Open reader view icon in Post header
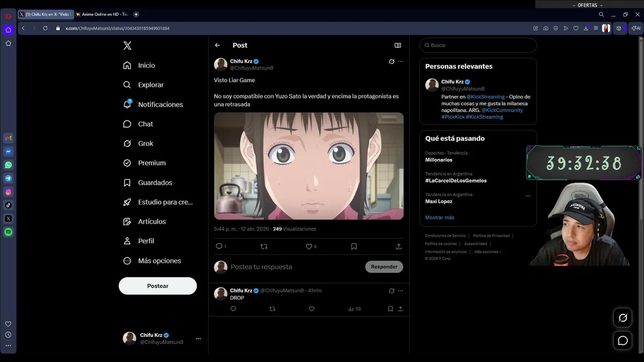The image size is (644, 362). click(397, 45)
